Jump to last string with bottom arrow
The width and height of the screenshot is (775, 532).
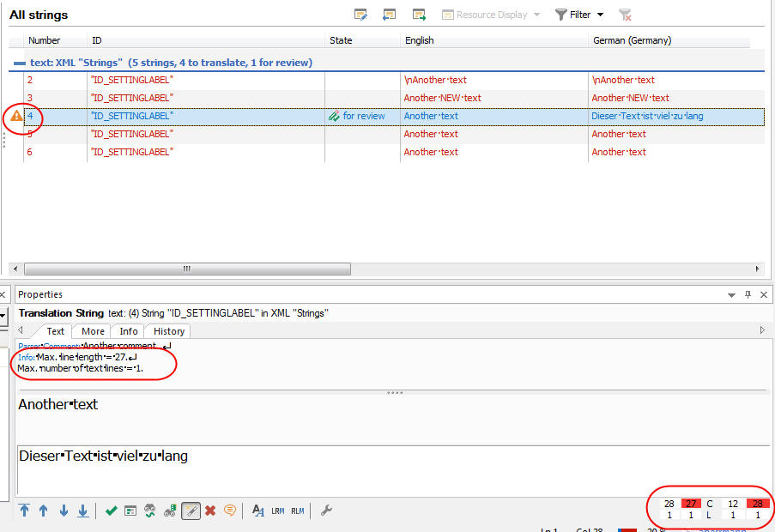83,511
